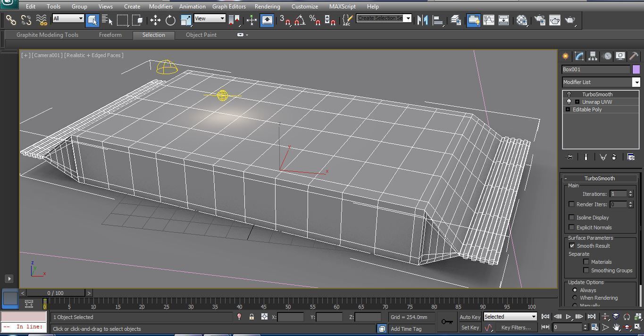
Task: Toggle Percent Snap
Action: [x=315, y=20]
